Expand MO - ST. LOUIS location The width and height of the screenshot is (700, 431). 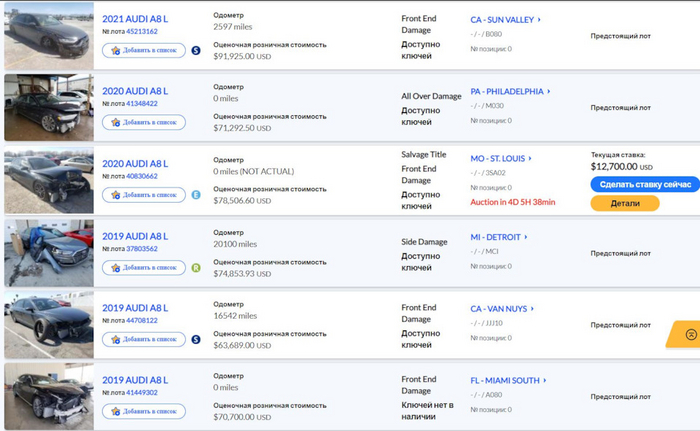(501, 158)
